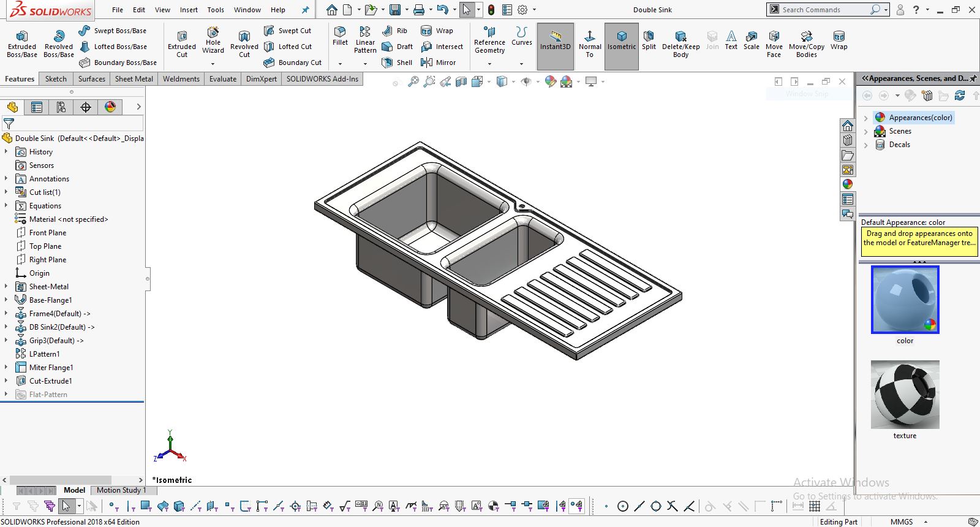Select the Revolved Boss/Base tool
This screenshot has height=527, width=980.
(59, 44)
